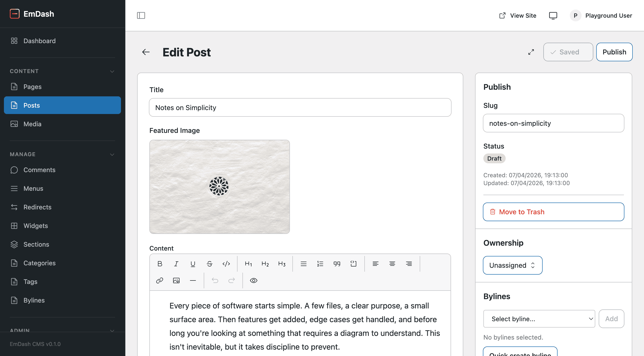Image resolution: width=644 pixels, height=356 pixels.
Task: Insert numbered list
Action: tap(320, 264)
